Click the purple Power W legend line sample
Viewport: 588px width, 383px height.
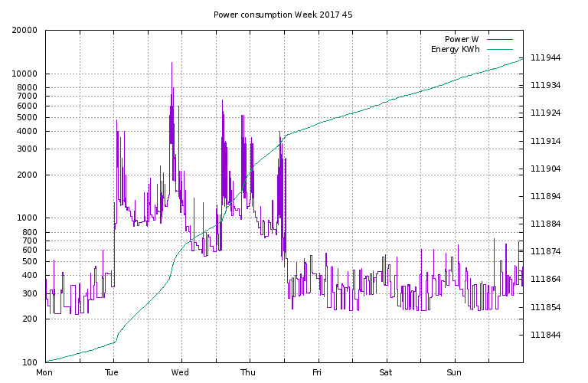(x=499, y=39)
